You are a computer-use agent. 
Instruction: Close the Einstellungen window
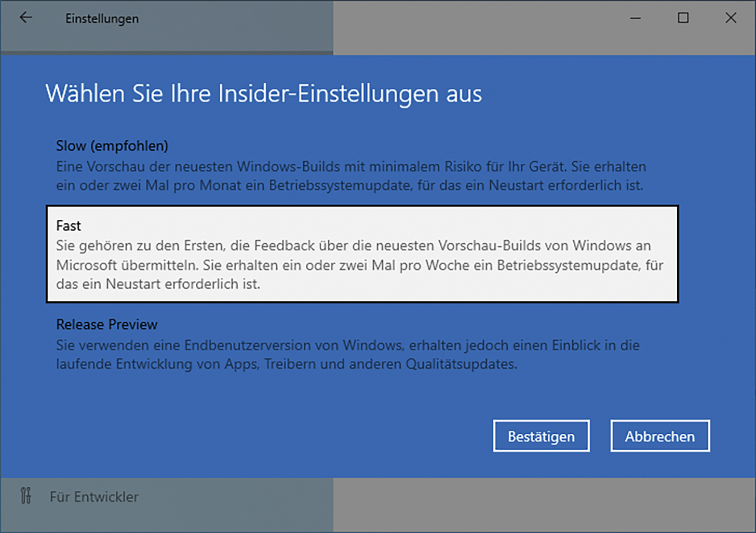[x=731, y=18]
